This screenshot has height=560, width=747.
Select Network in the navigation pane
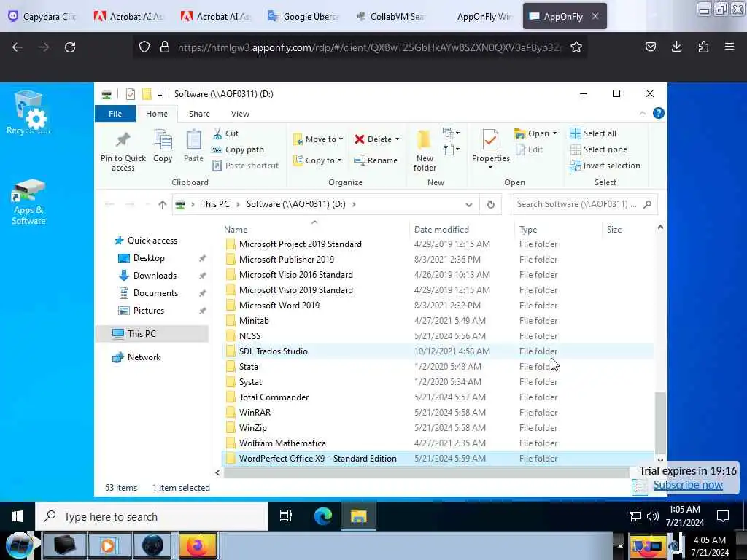click(144, 357)
